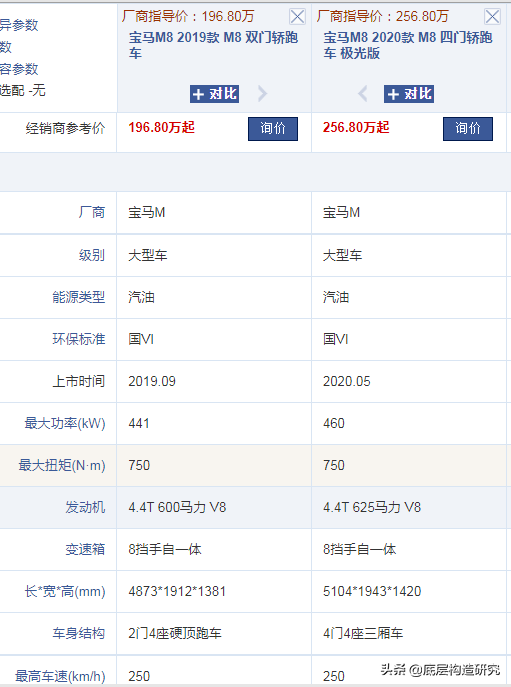The width and height of the screenshot is (511, 687).
Task: Click the 经销商参考价 label
Action: (65, 128)
